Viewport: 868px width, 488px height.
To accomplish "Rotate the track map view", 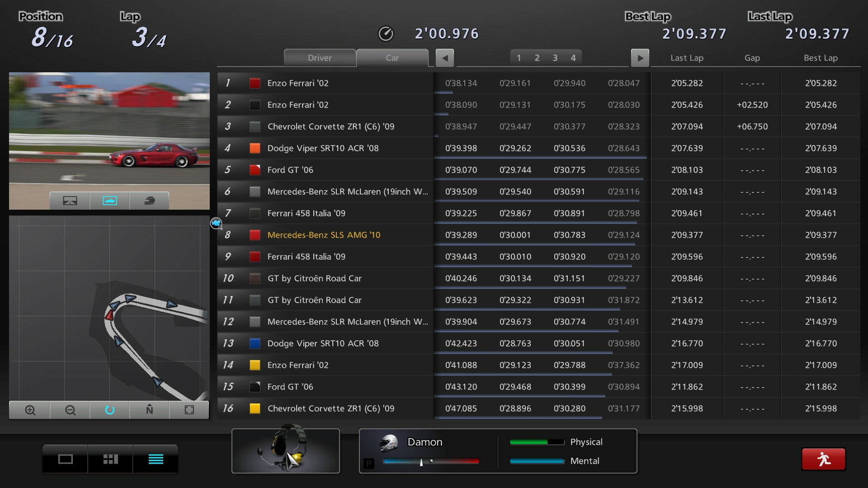I will point(109,410).
